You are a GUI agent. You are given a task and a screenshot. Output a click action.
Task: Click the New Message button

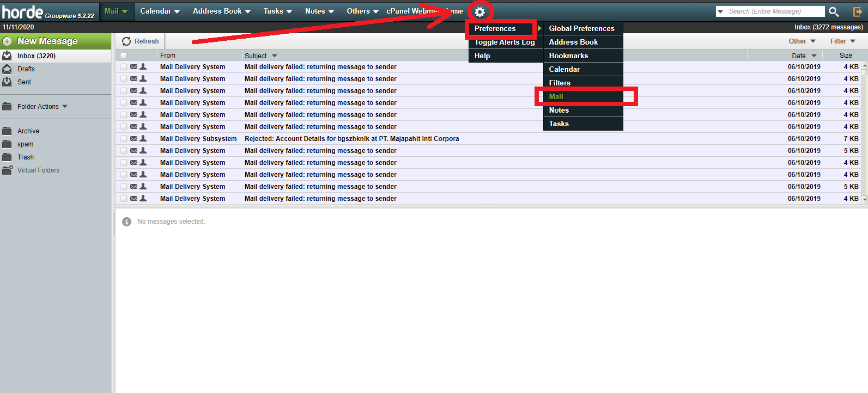click(x=47, y=41)
